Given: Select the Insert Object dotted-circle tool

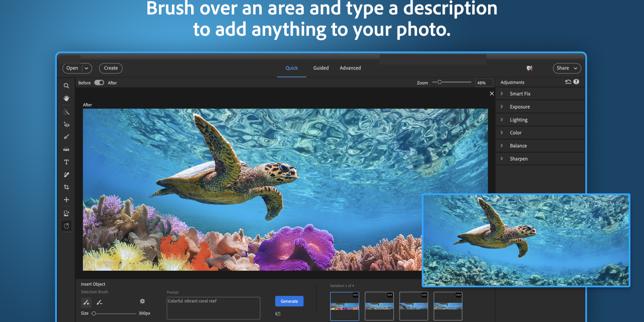Looking at the screenshot, I should (66, 225).
